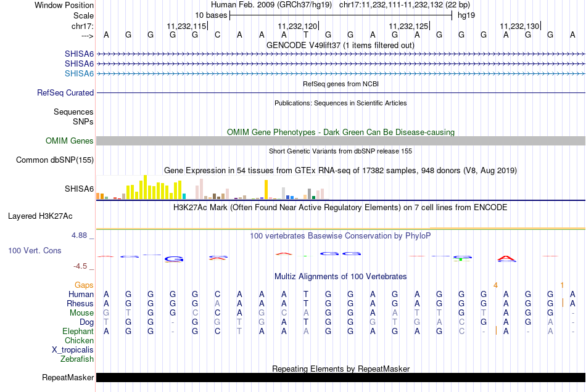Click the orange gap number 4
Screen dimensions: 586x392
495,285
